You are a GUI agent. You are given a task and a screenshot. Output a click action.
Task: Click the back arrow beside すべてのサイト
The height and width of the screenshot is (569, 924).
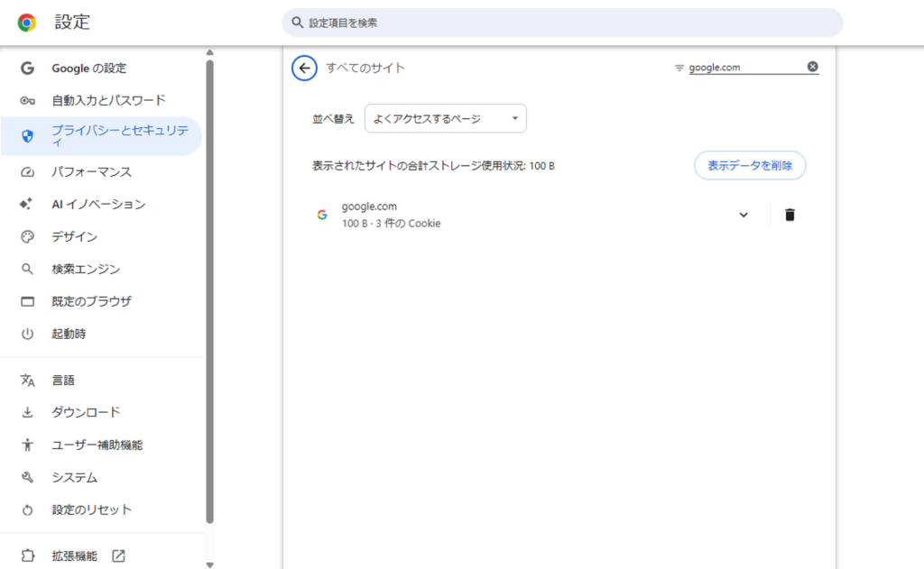point(304,69)
